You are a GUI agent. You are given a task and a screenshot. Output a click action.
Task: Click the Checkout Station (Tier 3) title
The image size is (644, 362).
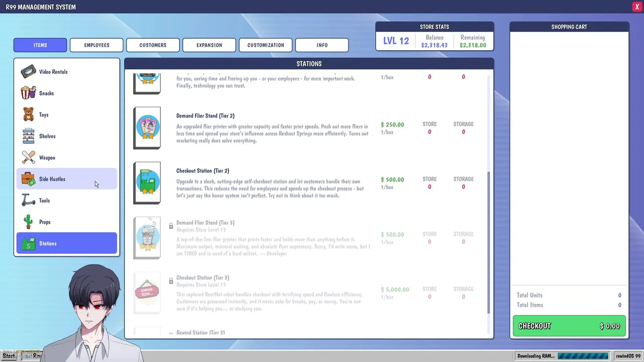pyautogui.click(x=203, y=278)
